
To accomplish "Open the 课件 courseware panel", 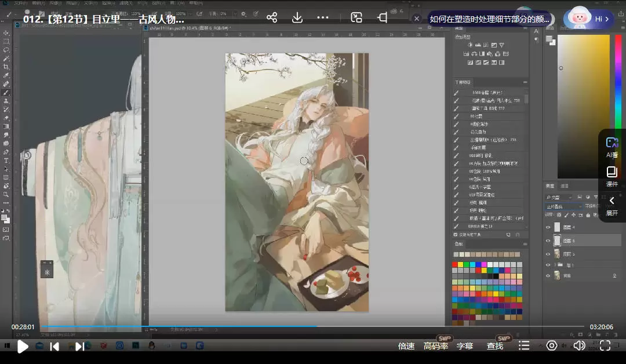I will click(x=612, y=177).
